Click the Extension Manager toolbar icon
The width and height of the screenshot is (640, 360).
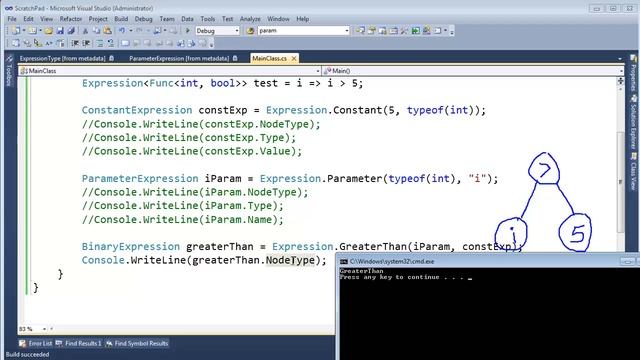(x=427, y=31)
